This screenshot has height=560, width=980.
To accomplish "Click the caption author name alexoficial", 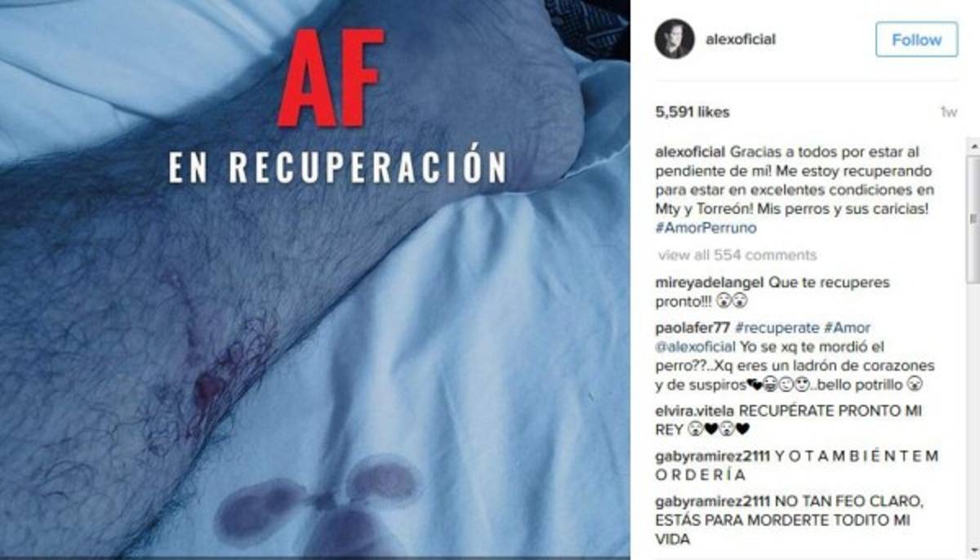I will (x=691, y=152).
